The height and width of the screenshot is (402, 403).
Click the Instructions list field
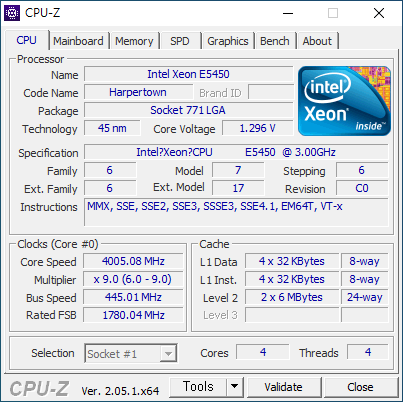[236, 212]
